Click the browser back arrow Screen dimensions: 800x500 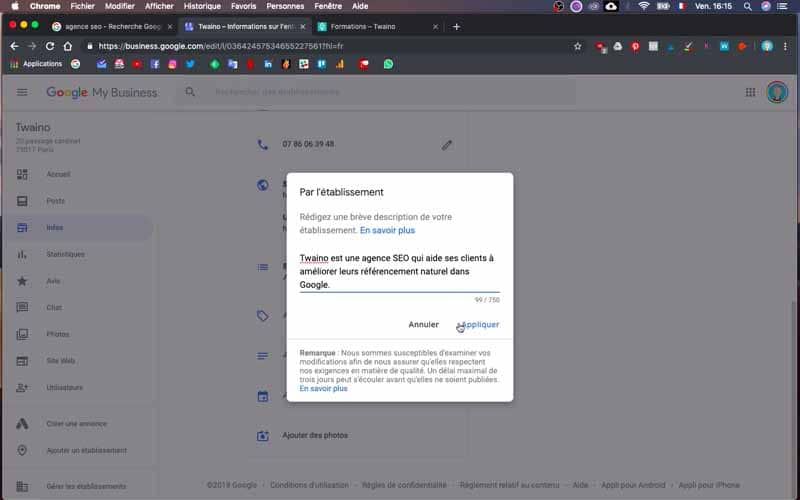tap(14, 46)
